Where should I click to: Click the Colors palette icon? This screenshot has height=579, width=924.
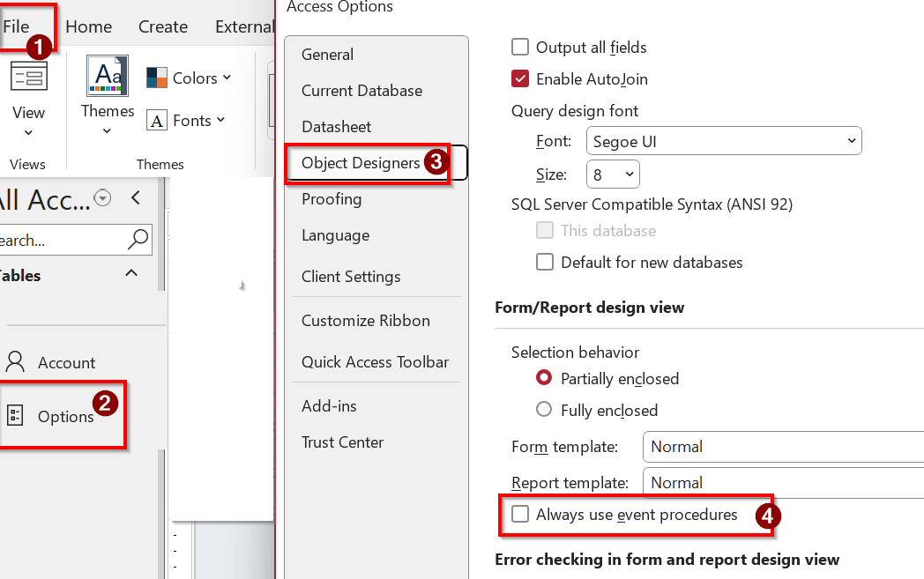[x=157, y=78]
